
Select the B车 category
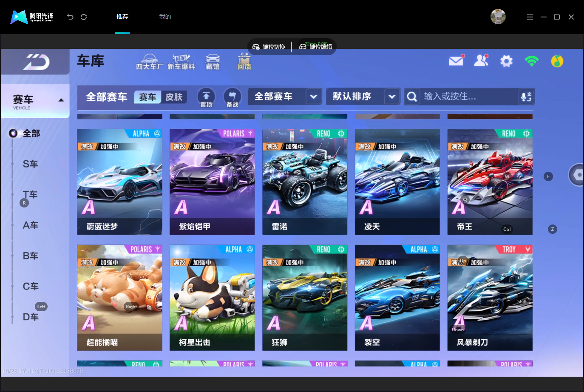point(30,256)
